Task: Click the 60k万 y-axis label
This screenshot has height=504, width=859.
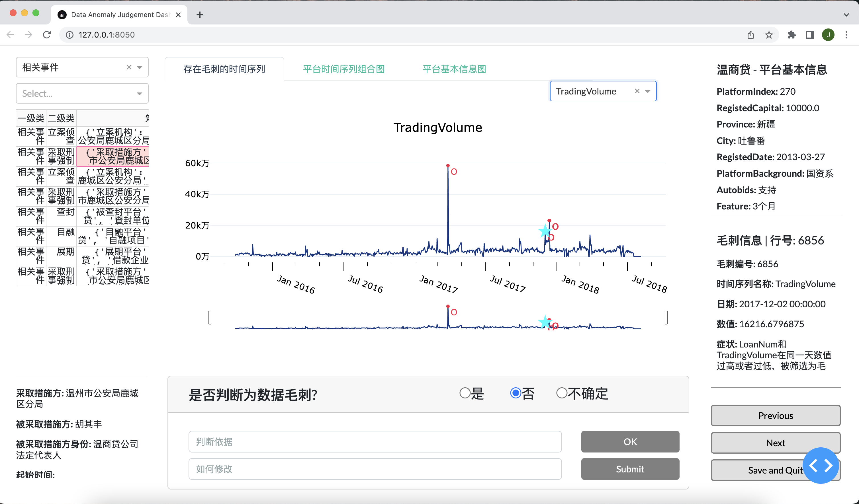Action: point(197,163)
